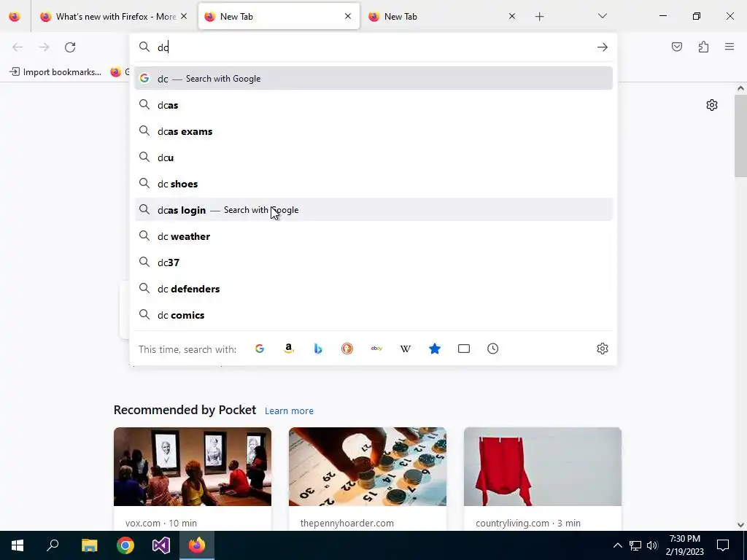Choose the 'dc37' suggestion
The image size is (747, 560).
(373, 262)
